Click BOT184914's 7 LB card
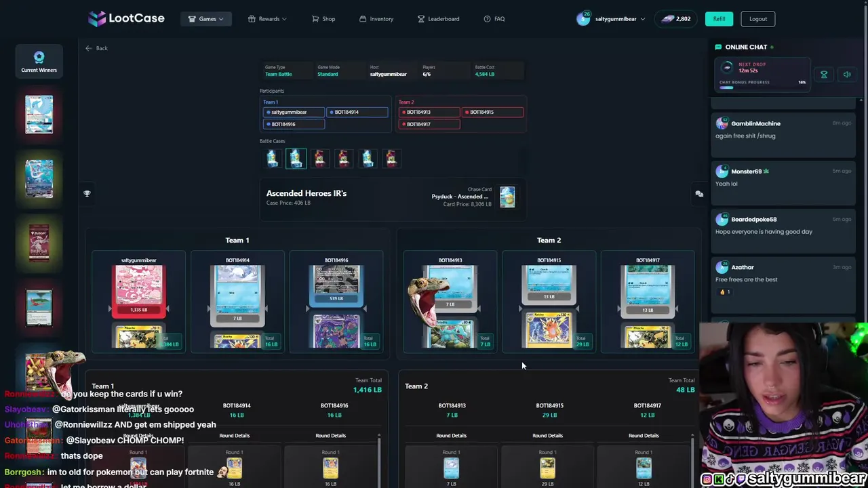This screenshot has height=488, width=868. point(237,295)
